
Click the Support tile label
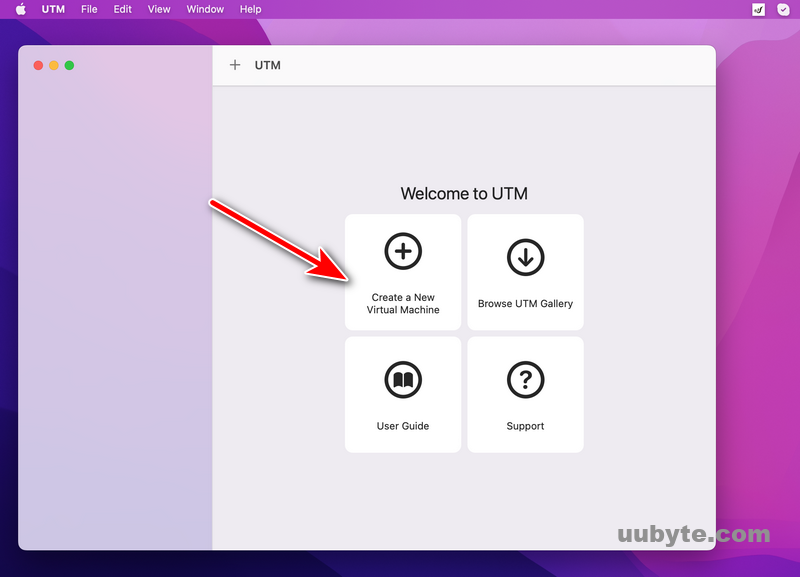(525, 426)
